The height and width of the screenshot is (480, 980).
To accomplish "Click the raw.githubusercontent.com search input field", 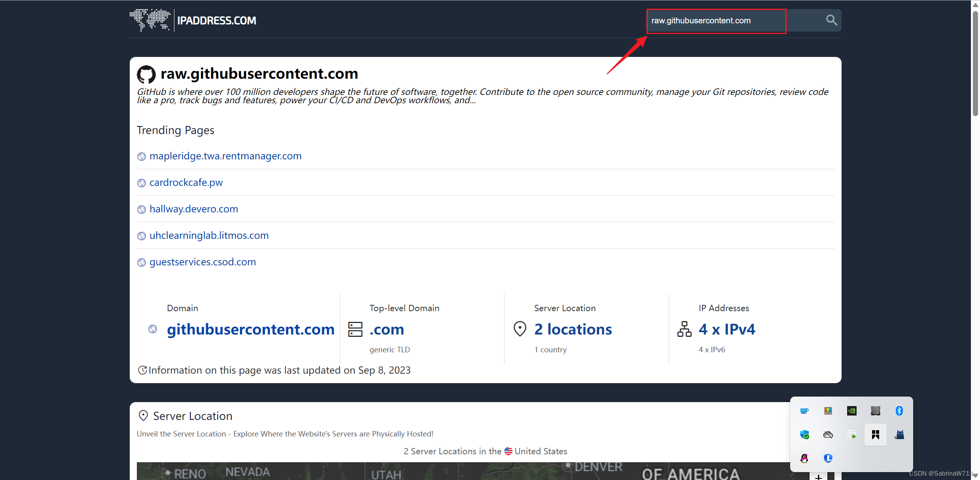I will coord(716,21).
